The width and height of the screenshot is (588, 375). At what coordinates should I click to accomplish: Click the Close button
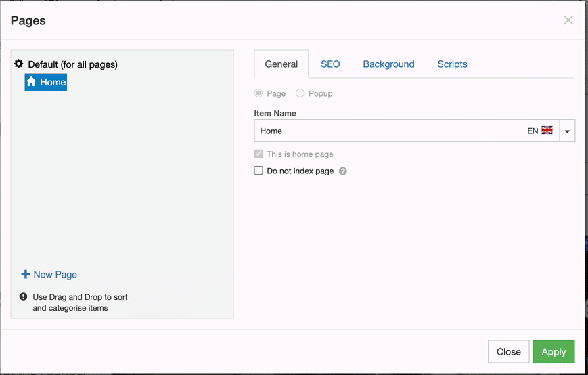coord(509,352)
